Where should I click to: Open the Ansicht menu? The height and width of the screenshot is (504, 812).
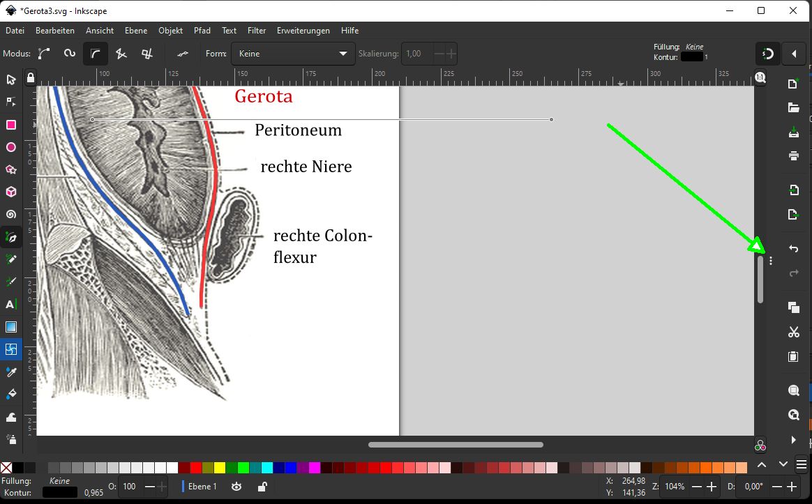click(x=100, y=31)
